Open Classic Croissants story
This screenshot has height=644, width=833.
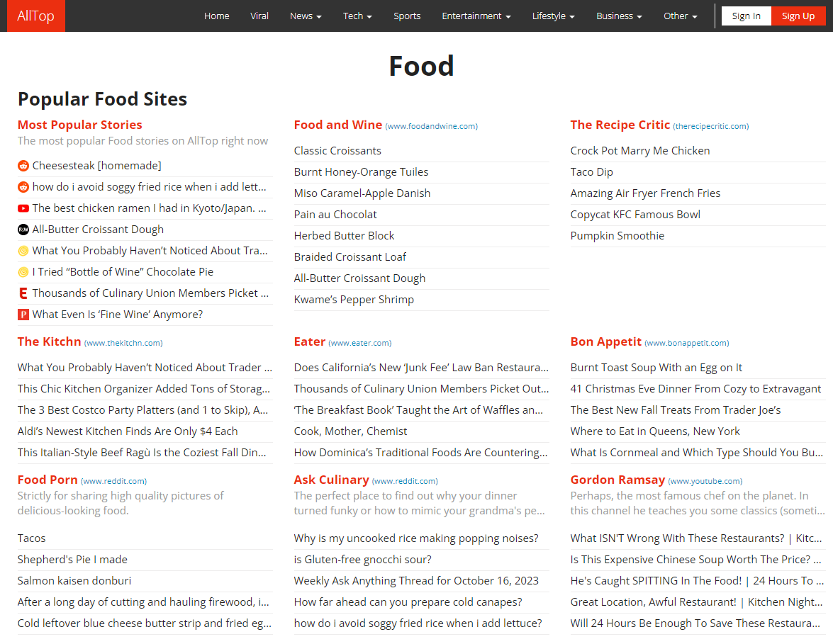click(x=337, y=151)
